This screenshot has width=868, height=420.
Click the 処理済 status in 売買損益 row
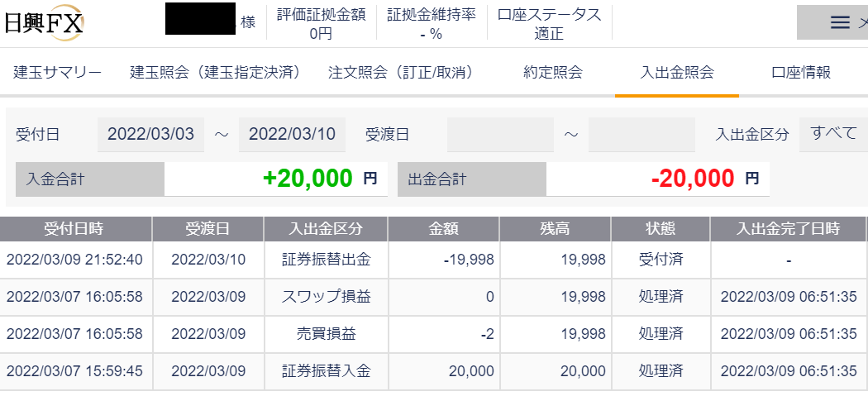coord(661,334)
